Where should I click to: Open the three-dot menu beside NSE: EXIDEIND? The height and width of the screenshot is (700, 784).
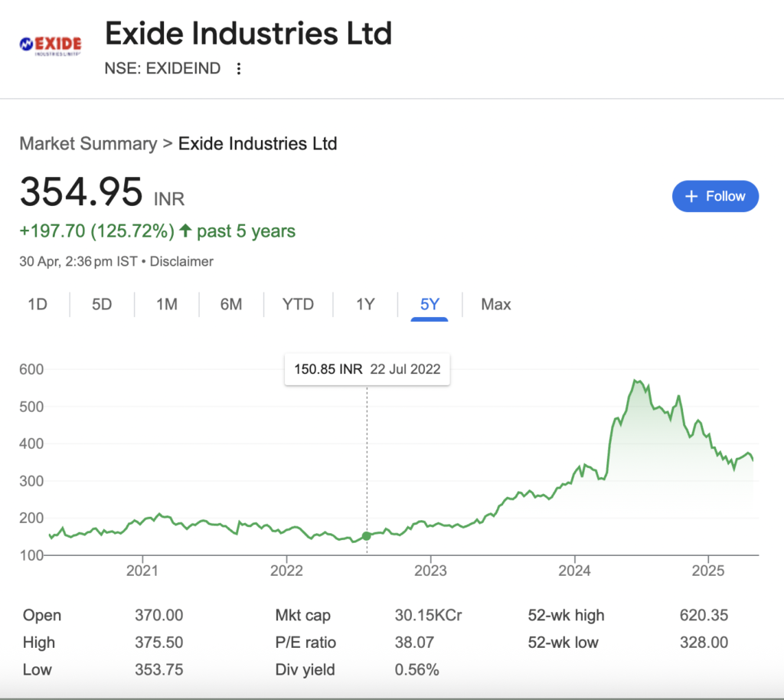239,68
